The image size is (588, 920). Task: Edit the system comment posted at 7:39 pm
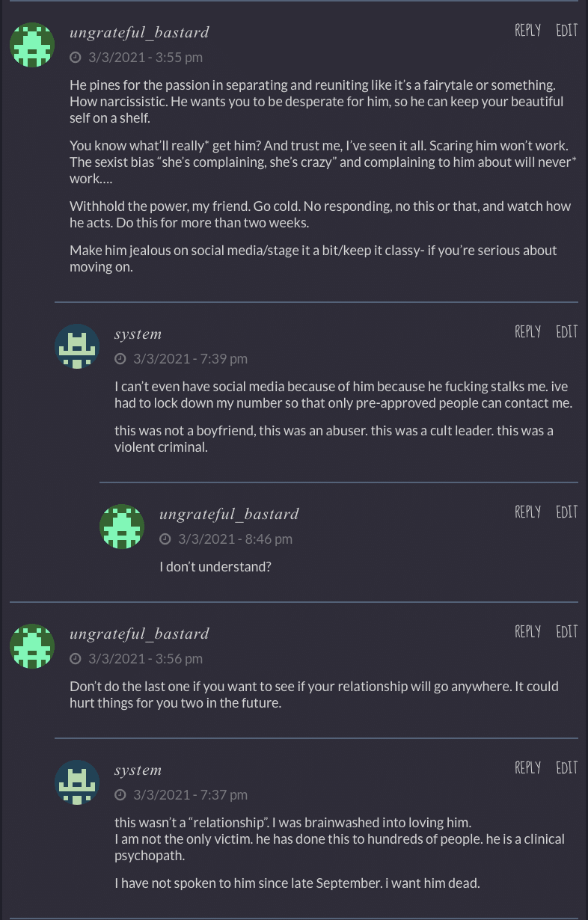click(x=566, y=331)
